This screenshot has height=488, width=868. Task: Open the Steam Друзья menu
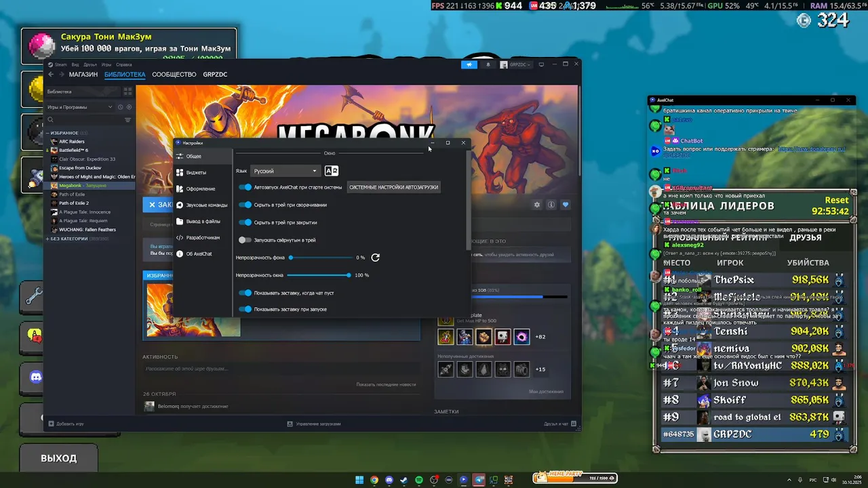click(90, 64)
